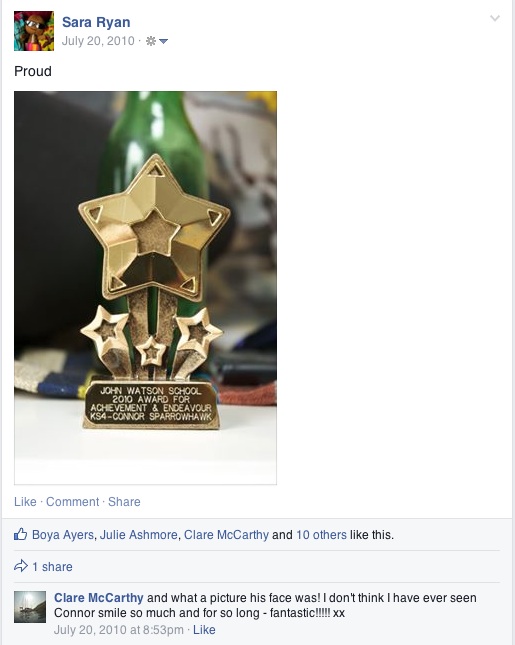Click the Sara Ryan name link
The width and height of the screenshot is (515, 645).
pos(96,22)
